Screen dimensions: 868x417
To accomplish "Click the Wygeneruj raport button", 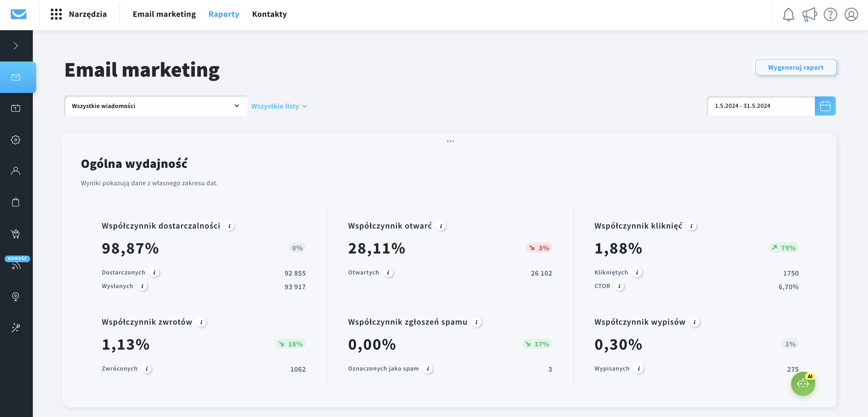I will tap(796, 67).
